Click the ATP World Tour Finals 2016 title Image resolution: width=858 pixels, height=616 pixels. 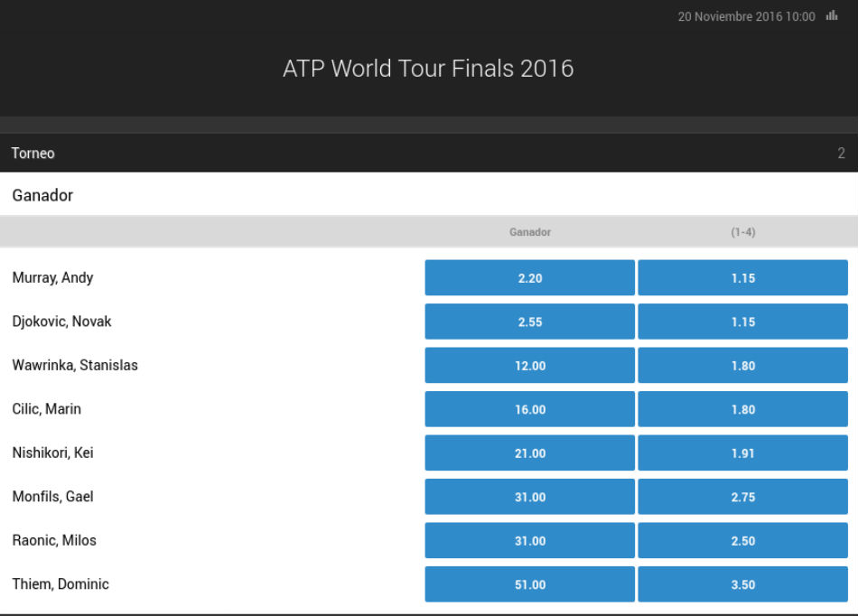pos(428,69)
